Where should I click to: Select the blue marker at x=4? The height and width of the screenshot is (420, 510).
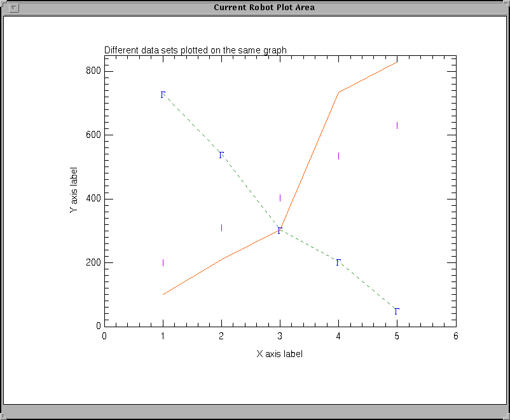click(338, 262)
